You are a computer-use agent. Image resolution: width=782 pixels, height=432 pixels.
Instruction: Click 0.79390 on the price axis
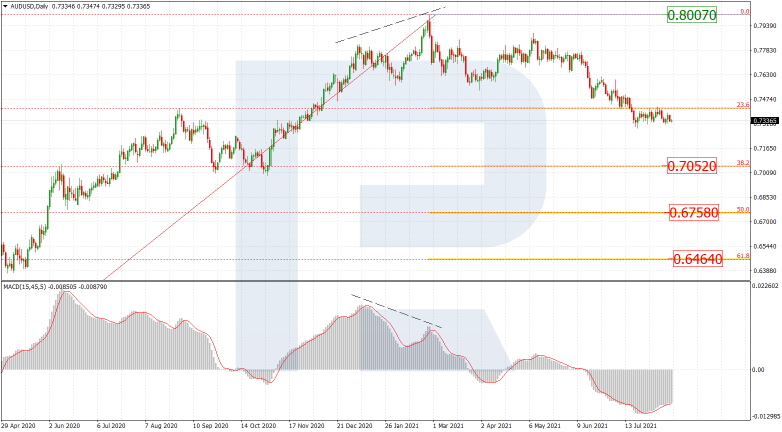(765, 26)
